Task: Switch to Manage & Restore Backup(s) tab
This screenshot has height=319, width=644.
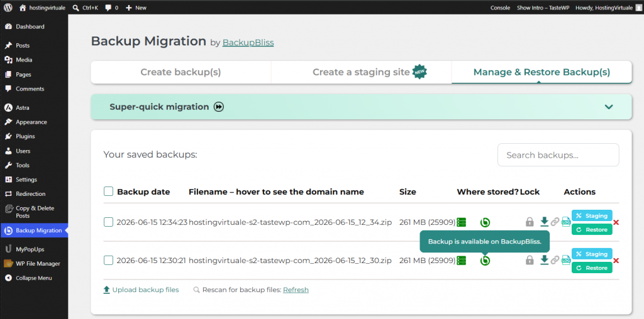Action: click(x=541, y=72)
